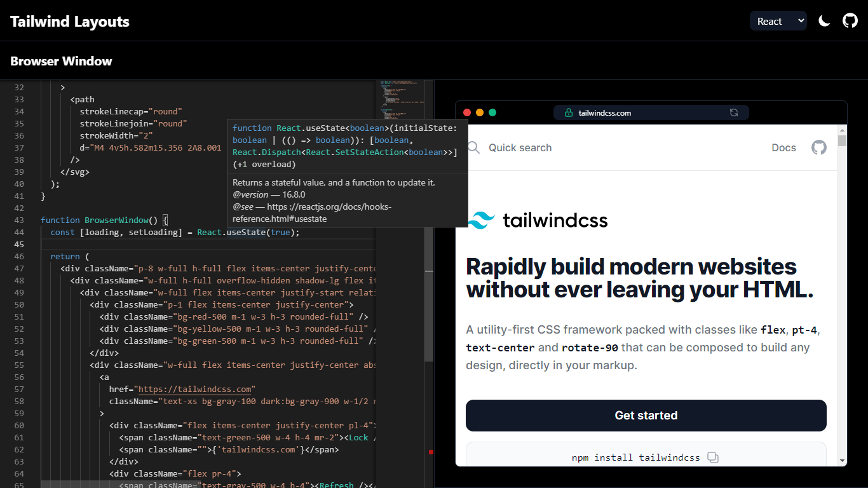Click the <path tag on line 33

click(x=83, y=99)
